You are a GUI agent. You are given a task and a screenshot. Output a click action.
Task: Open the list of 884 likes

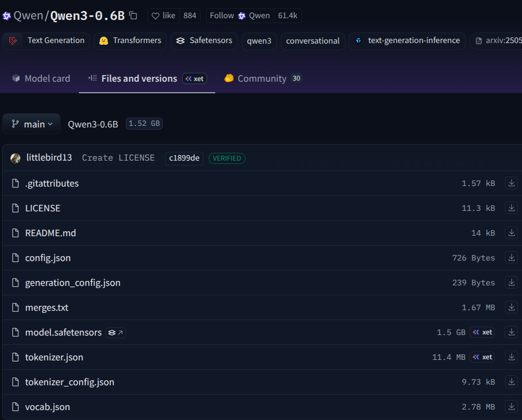(190, 15)
